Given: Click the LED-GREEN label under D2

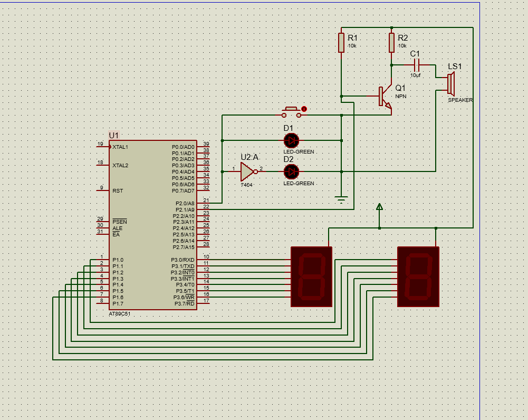Looking at the screenshot, I should tap(299, 183).
